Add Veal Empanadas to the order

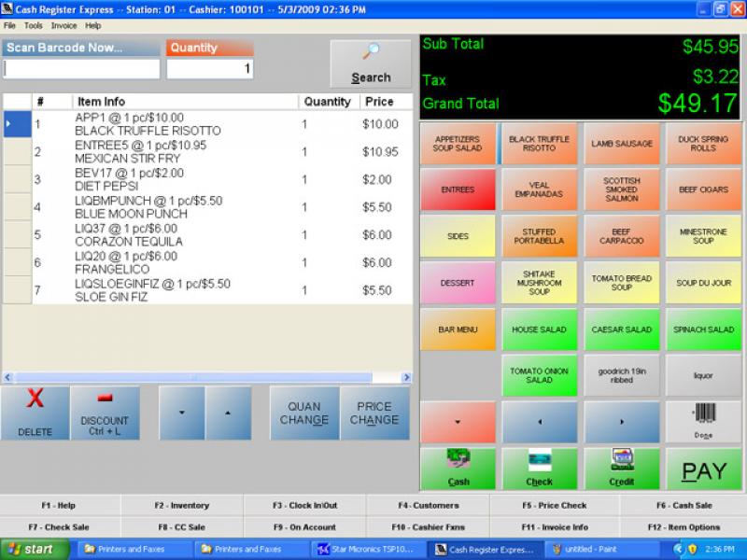[540, 189]
